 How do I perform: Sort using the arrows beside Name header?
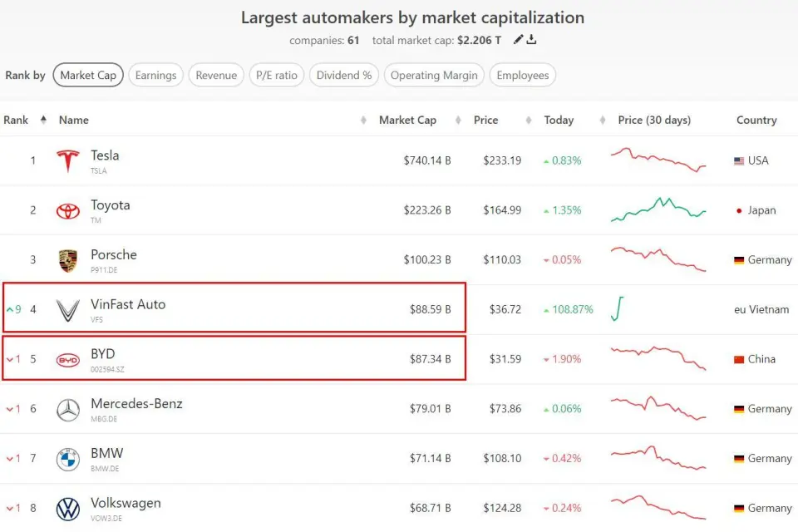(x=363, y=121)
